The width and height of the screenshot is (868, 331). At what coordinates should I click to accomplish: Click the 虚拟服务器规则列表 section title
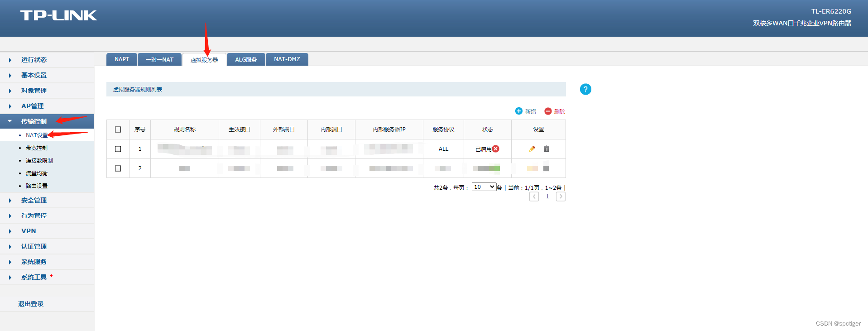[x=138, y=90]
